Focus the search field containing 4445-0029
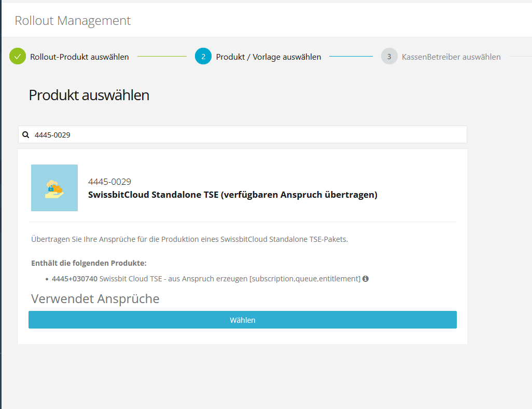 [x=249, y=135]
